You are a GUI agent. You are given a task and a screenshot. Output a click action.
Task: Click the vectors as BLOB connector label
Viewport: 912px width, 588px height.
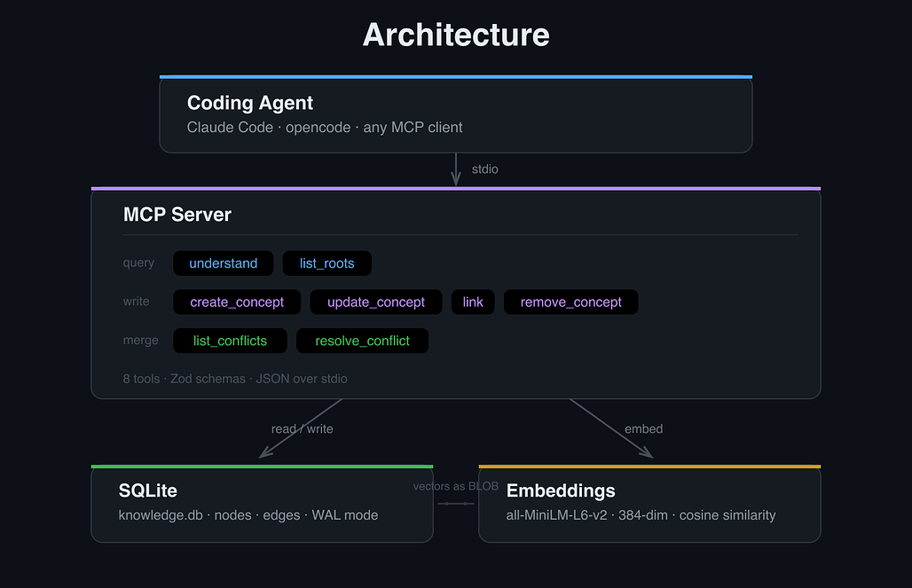pyautogui.click(x=456, y=486)
